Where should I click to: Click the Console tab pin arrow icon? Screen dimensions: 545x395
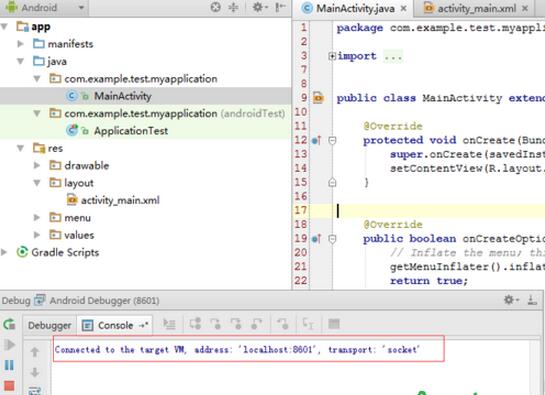[x=143, y=325]
